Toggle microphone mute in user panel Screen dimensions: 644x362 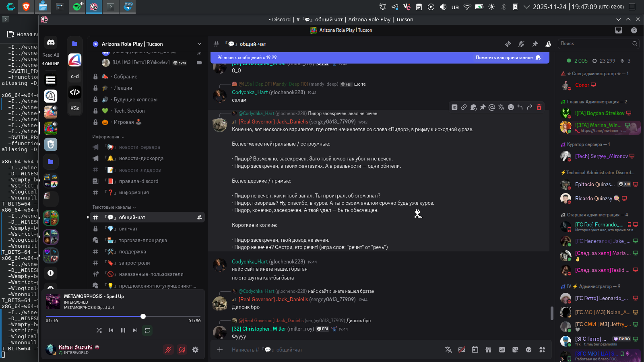168,350
